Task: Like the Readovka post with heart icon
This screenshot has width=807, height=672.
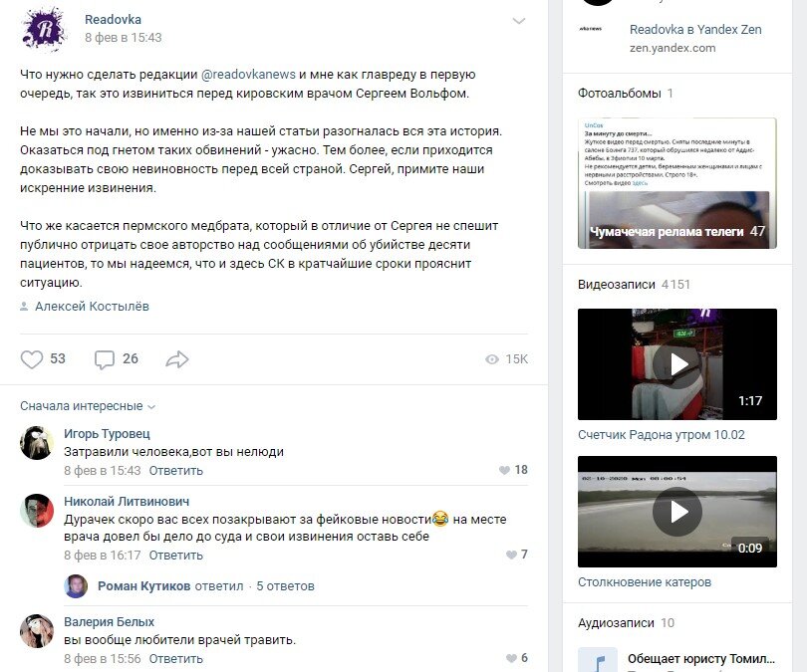Action: [32, 358]
